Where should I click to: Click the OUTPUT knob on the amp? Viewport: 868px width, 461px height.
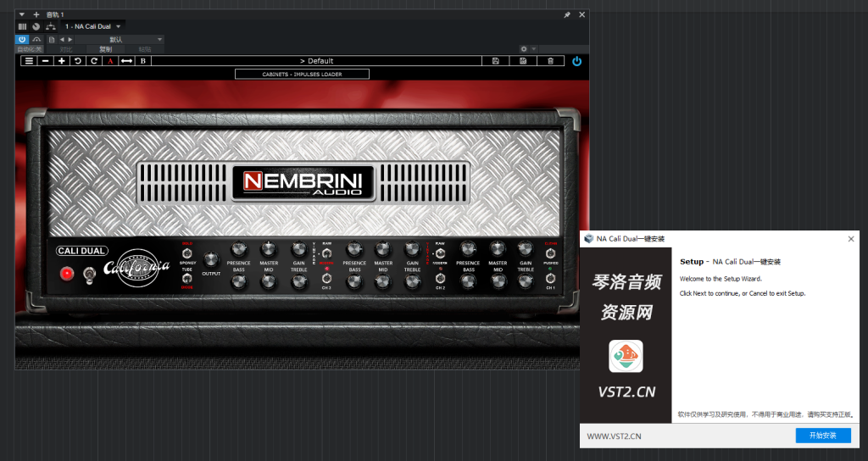pyautogui.click(x=211, y=258)
